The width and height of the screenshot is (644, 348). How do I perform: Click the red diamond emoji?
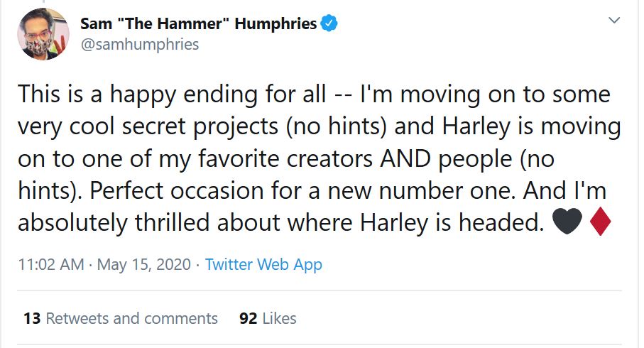tap(600, 223)
